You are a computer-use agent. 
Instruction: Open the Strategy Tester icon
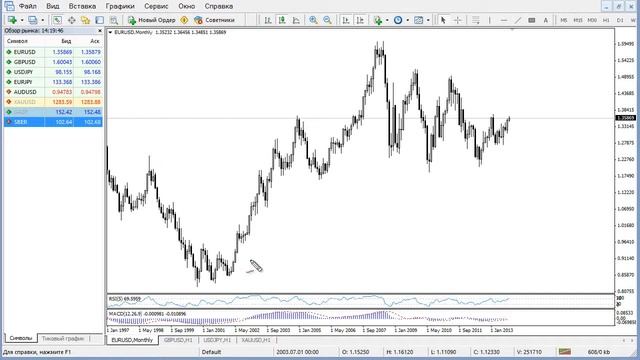pyautogui.click(x=114, y=20)
